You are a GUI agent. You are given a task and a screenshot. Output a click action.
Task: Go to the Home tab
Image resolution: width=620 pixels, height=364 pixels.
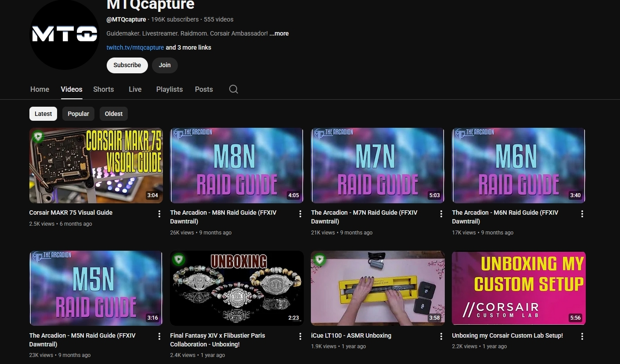point(40,89)
